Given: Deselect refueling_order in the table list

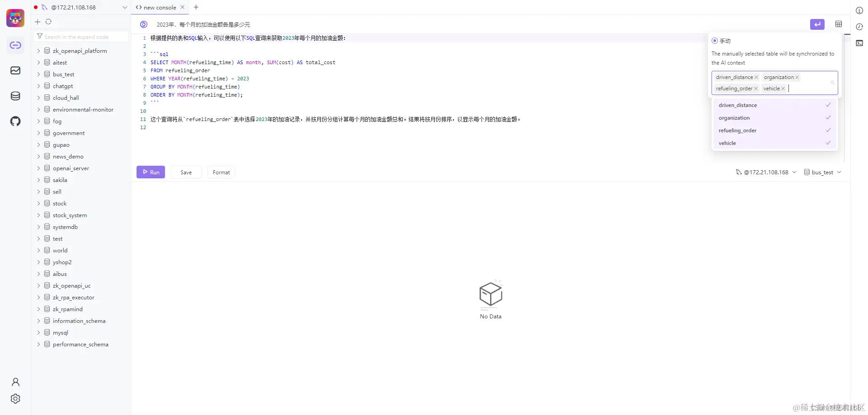Looking at the screenshot, I should [x=774, y=131].
